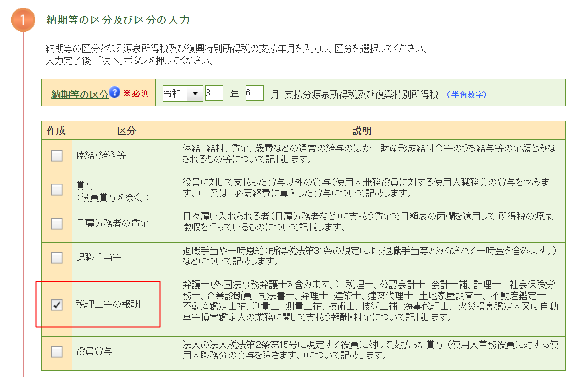Select the 日雇労務者の賃金 category text

[113, 223]
